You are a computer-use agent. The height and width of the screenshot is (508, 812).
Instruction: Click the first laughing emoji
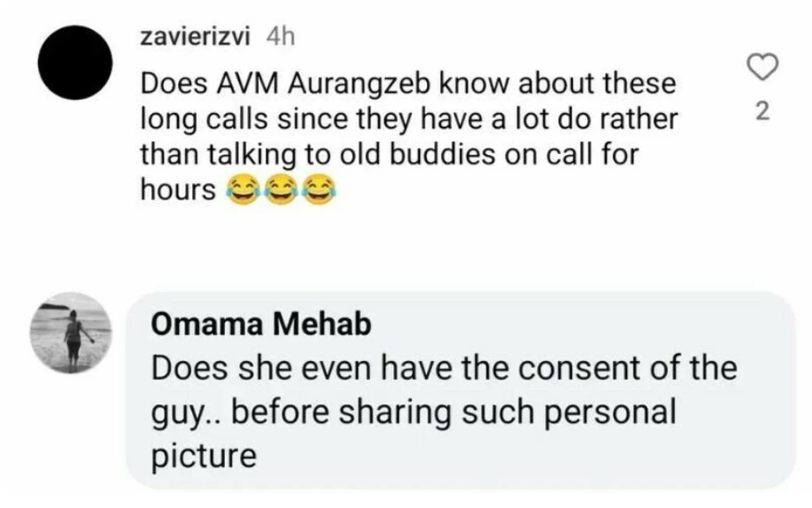pos(242,189)
